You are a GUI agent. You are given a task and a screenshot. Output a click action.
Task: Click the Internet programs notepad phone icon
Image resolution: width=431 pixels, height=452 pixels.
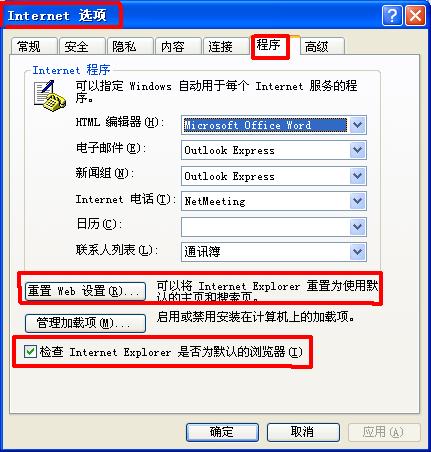[50, 96]
